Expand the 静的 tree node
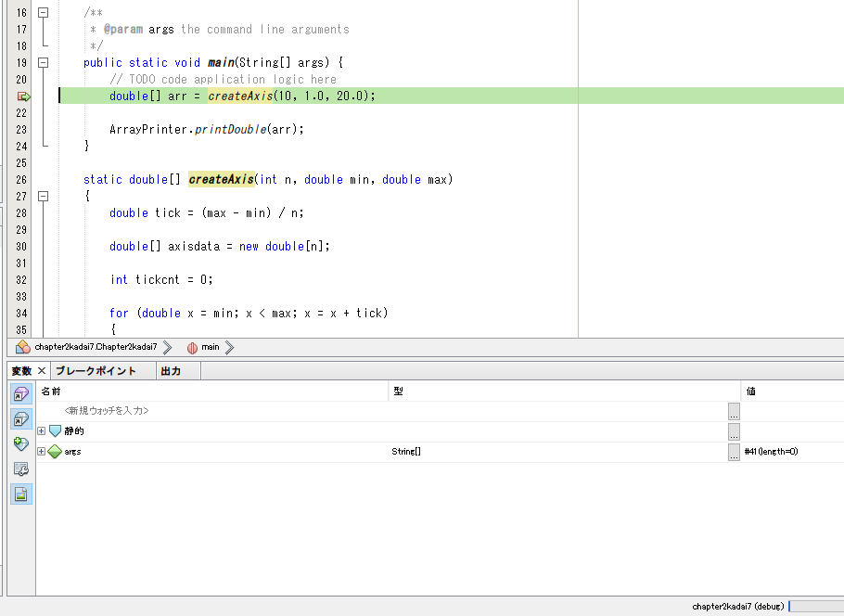The width and height of the screenshot is (844, 616). 41,430
